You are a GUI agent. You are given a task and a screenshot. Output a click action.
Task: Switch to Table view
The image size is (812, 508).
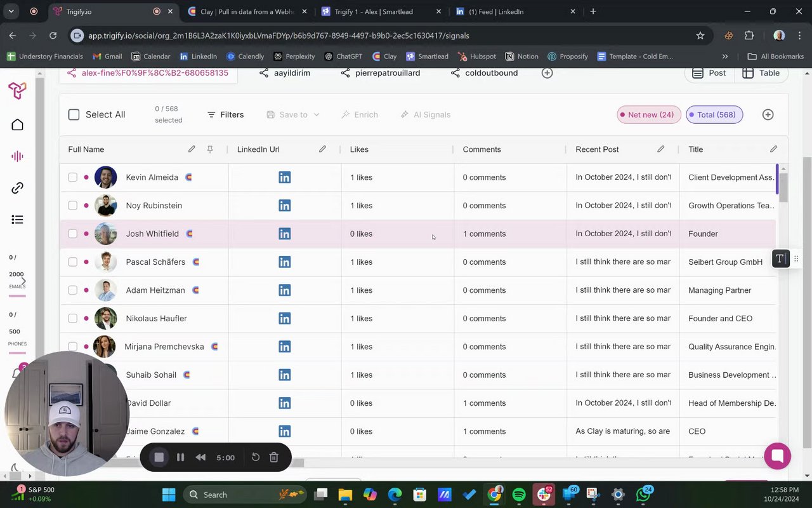(761, 73)
